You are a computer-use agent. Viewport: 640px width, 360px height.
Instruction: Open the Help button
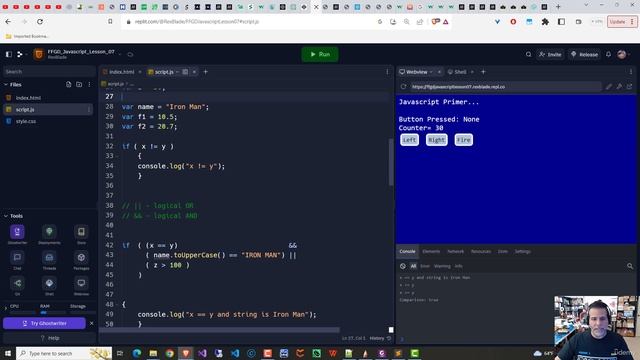point(49,338)
